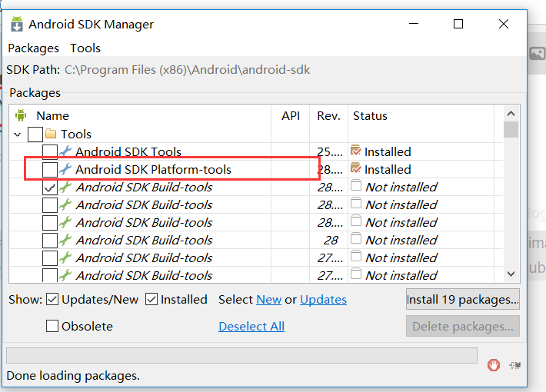546x392 pixels.
Task: Open the Tools menu in the menu bar
Action: pyautogui.click(x=85, y=48)
